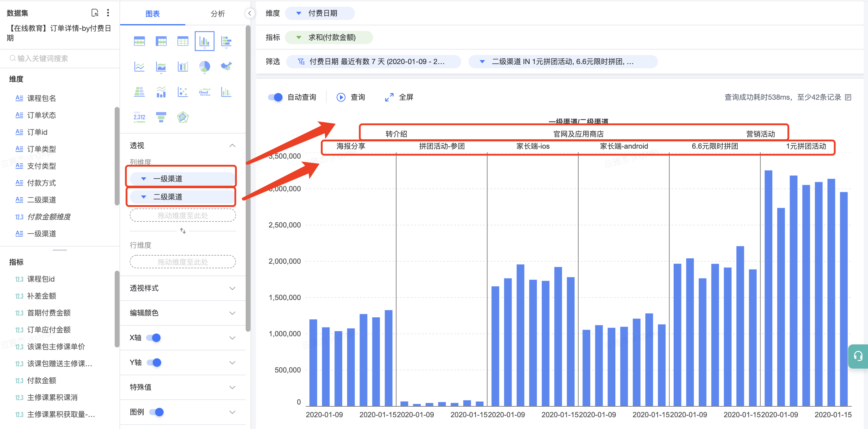
Task: Select the vertical bar chart icon
Action: pos(205,41)
